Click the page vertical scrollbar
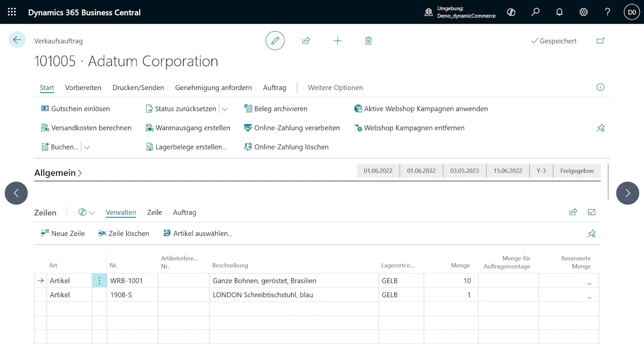 pyautogui.click(x=608, y=181)
